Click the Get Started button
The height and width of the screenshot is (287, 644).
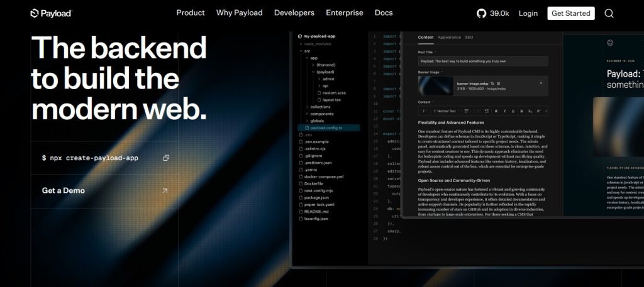tap(571, 13)
